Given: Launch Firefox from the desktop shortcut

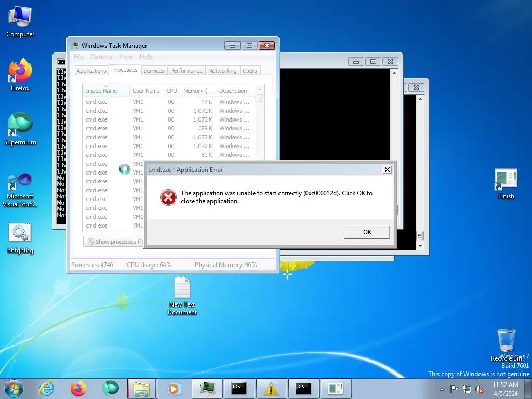Looking at the screenshot, I should point(20,75).
